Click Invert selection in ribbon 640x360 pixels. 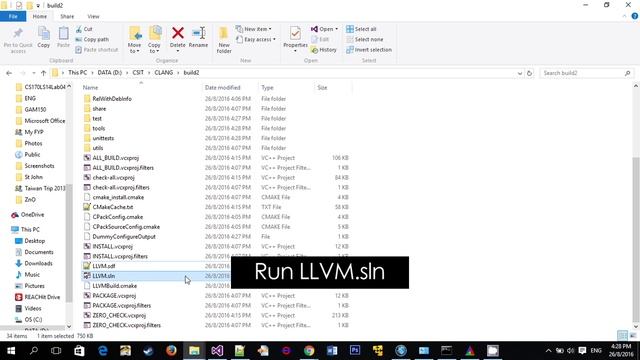369,50
